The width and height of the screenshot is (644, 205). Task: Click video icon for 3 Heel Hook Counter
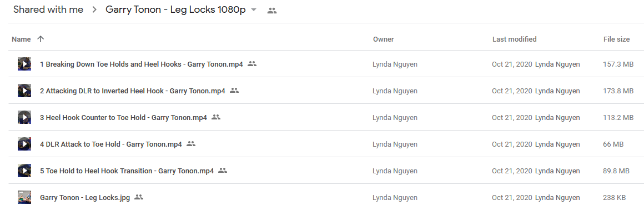[x=24, y=117]
